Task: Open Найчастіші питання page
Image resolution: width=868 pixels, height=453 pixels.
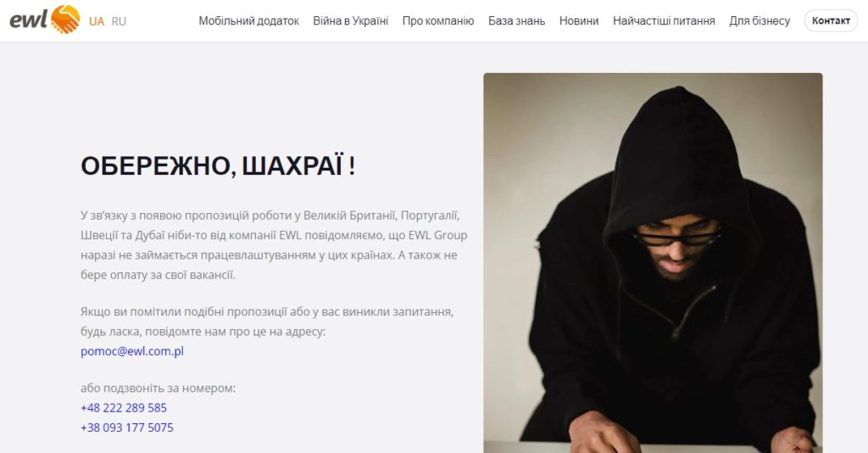Action: pos(664,21)
